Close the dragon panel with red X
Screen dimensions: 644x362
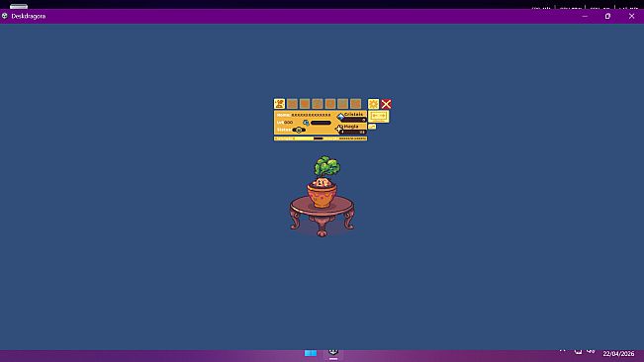(386, 104)
